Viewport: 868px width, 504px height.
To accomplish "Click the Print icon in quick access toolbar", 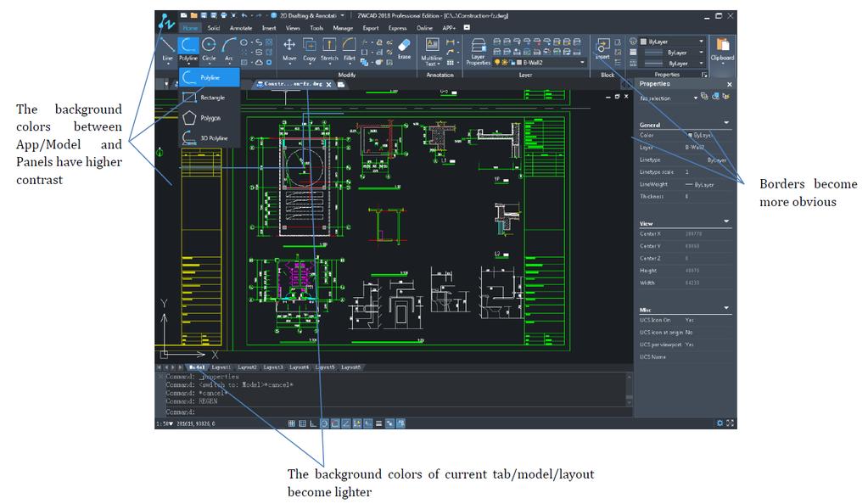I will click(224, 15).
